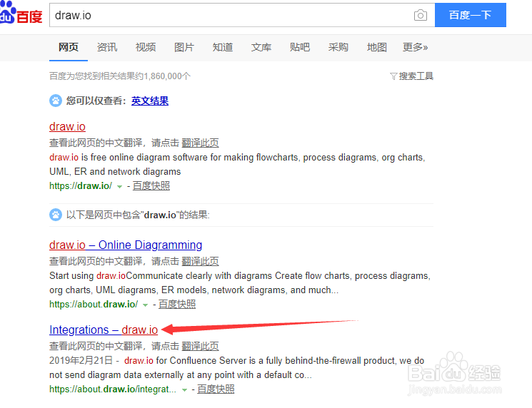Open 百度快照 for https://about.draw.io/

click(x=177, y=304)
